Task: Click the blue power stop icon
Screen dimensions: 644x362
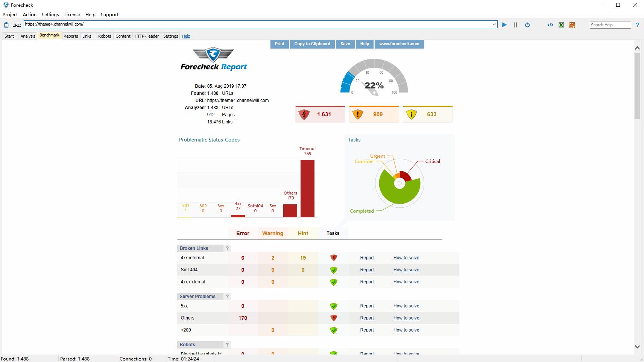Action: pos(527,25)
